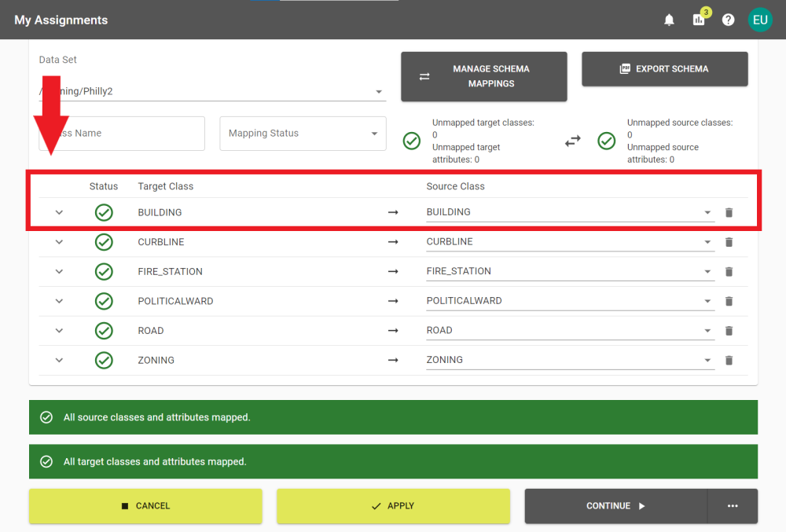This screenshot has height=532, width=786.
Task: Click Manage Schema Mappings button
Action: 483,76
